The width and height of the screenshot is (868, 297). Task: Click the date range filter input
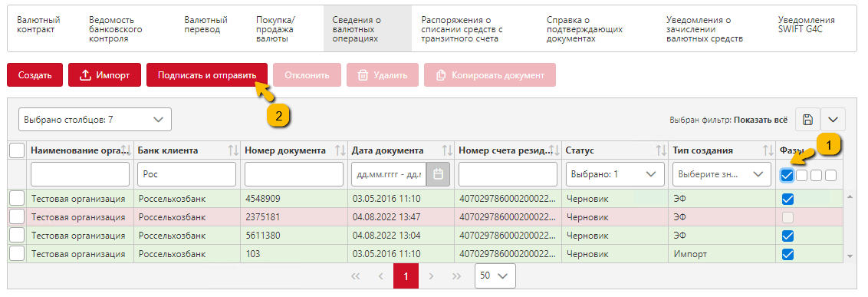[x=390, y=174]
